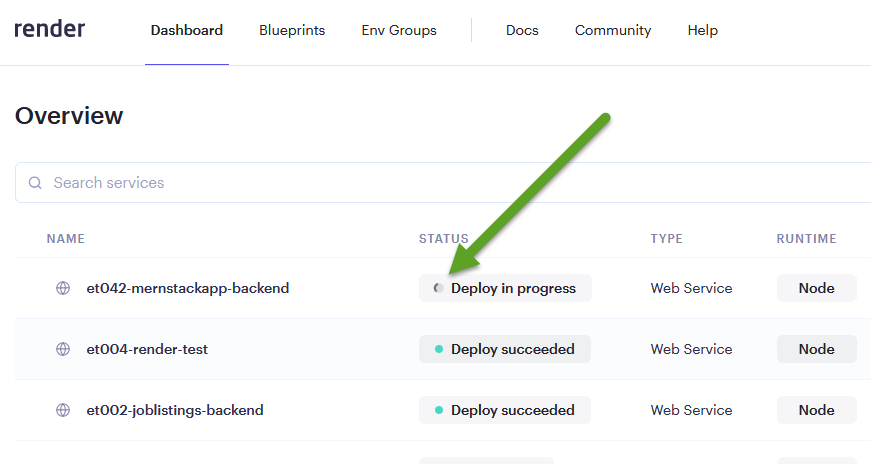Click the deploy in progress spinner icon

(438, 288)
